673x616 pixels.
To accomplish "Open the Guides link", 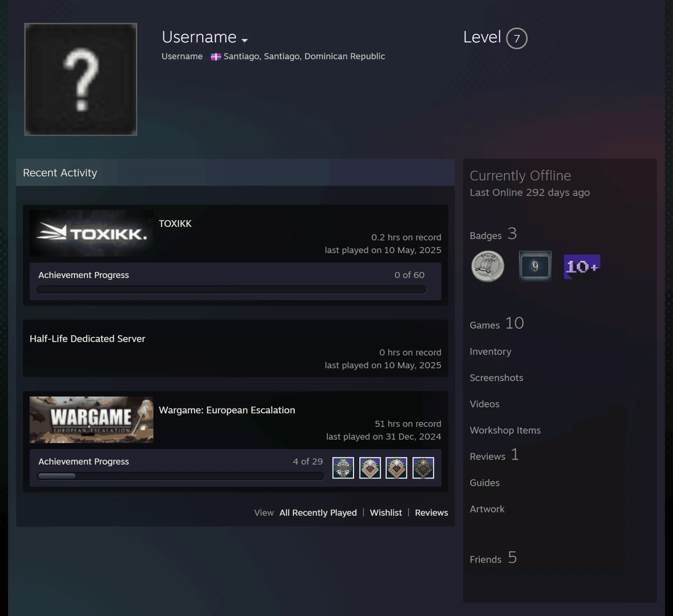I will [x=484, y=483].
